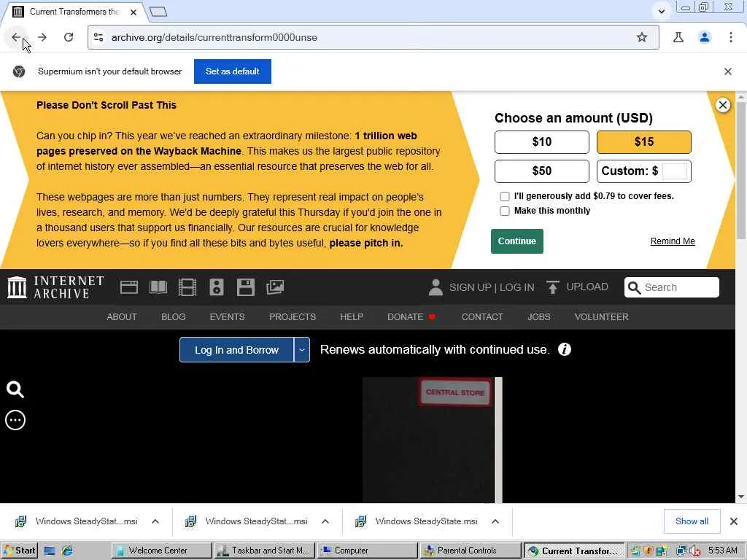Choose the $15 donation amount
Screen dimensions: 747x560
[x=643, y=142]
